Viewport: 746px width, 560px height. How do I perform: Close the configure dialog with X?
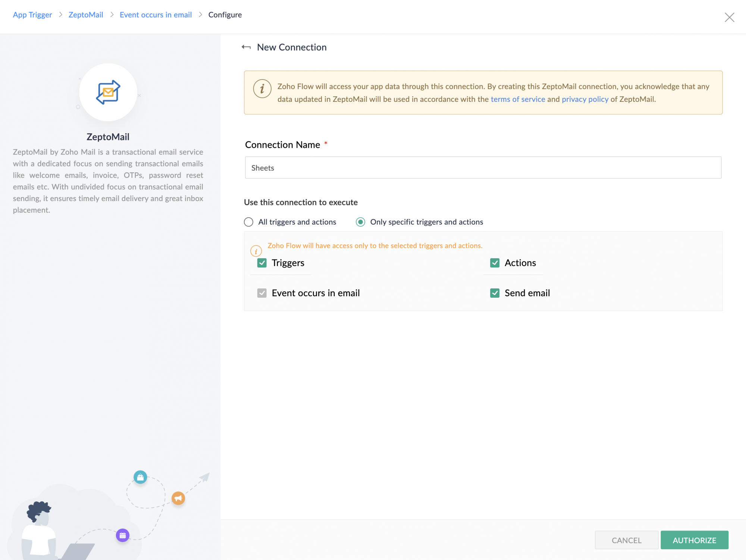click(729, 17)
